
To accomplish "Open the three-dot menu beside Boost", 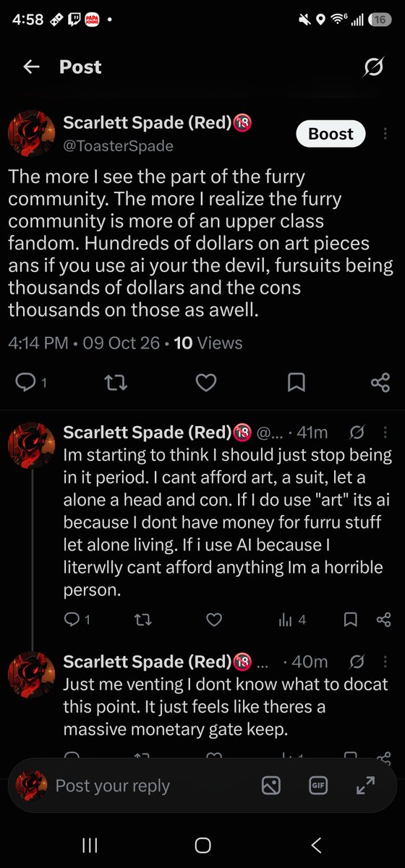I will (x=385, y=134).
